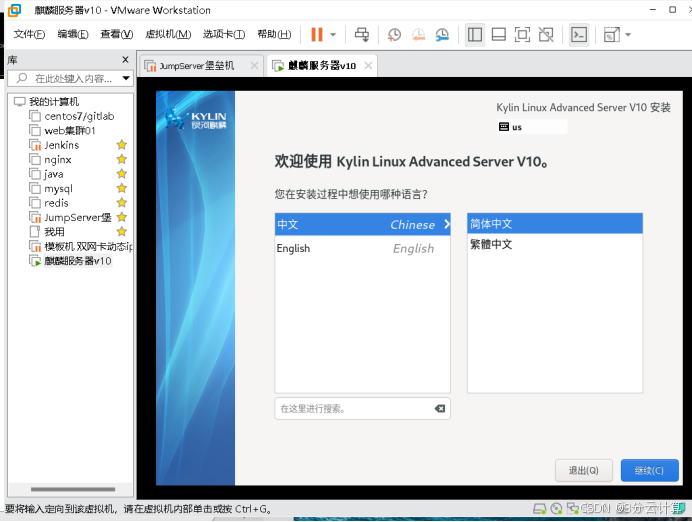Image resolution: width=692 pixels, height=522 pixels.
Task: Switch to the 麒麟服务器v10 tab
Action: tap(322, 66)
